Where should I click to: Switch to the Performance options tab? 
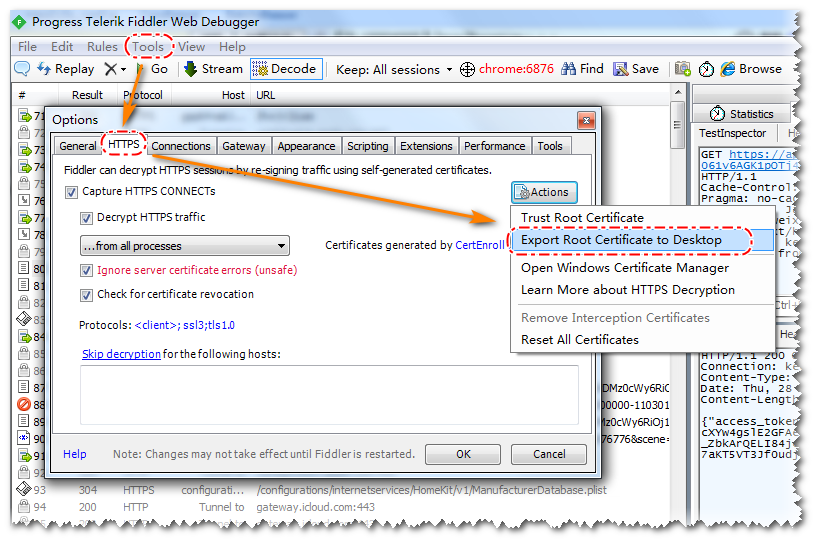click(494, 146)
